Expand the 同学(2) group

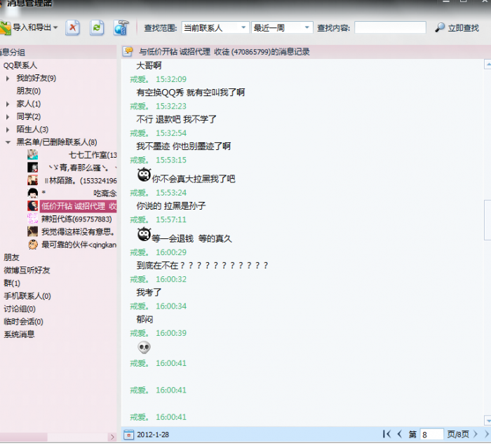tap(8, 117)
